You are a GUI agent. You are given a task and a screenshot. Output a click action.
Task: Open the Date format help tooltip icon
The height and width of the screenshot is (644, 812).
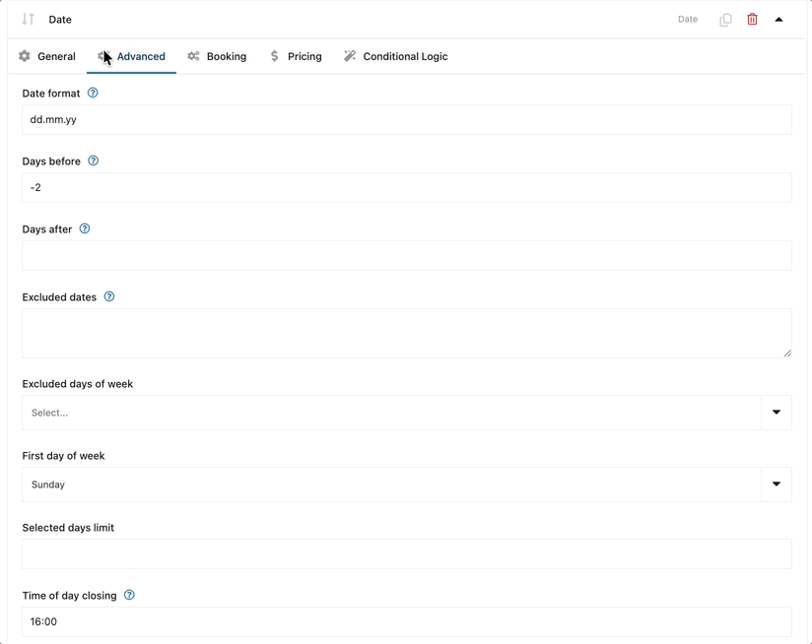[x=93, y=93]
